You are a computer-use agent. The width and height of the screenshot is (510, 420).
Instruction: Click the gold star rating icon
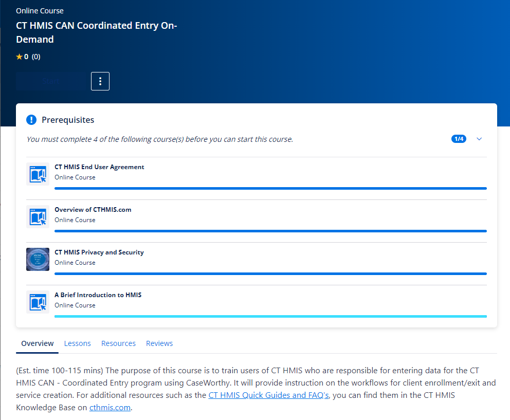(20, 57)
